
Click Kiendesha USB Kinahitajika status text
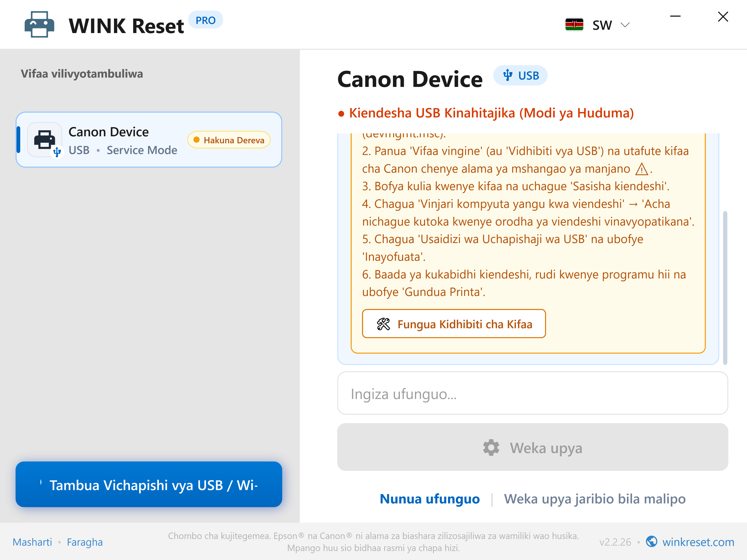pos(491,113)
